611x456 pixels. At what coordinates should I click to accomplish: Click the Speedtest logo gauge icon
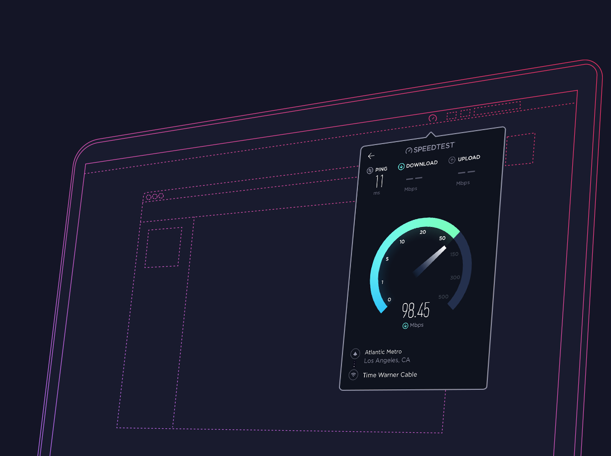coord(408,150)
